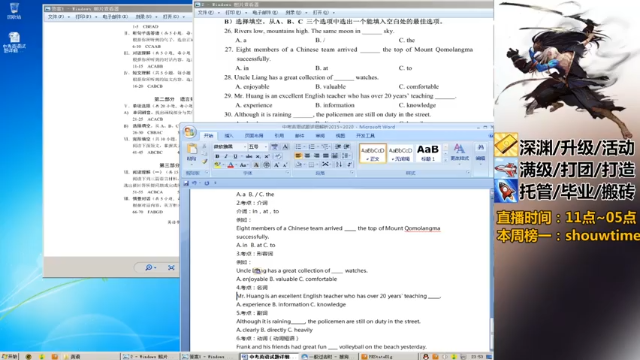Viewport: 640px width, 360px height.
Task: Open the References (引用) ribbon tab
Action: (x=279, y=136)
